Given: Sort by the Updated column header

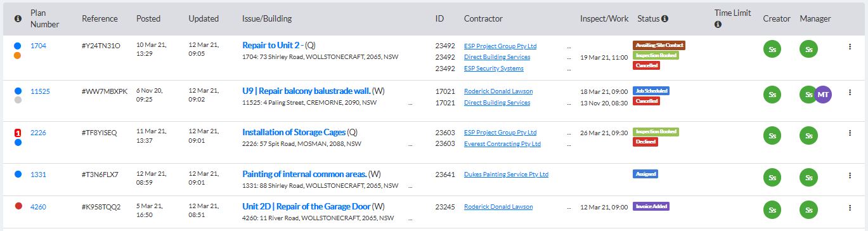Looking at the screenshot, I should tap(204, 19).
